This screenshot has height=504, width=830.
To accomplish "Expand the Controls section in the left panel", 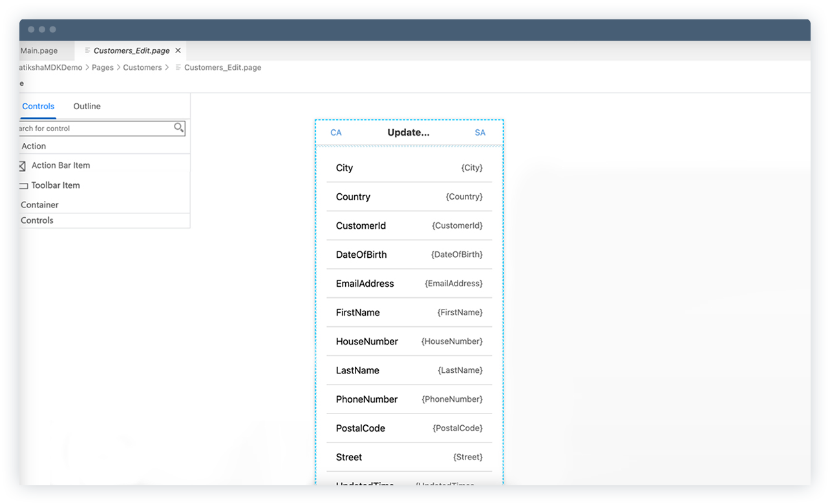I will [37, 220].
